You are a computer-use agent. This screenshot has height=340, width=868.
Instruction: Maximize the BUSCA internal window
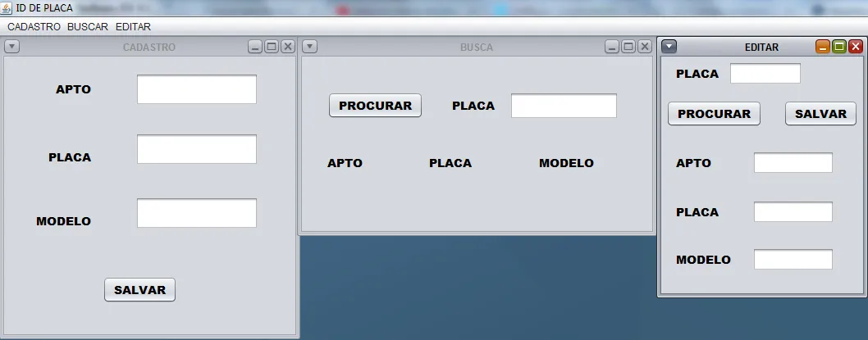point(628,47)
